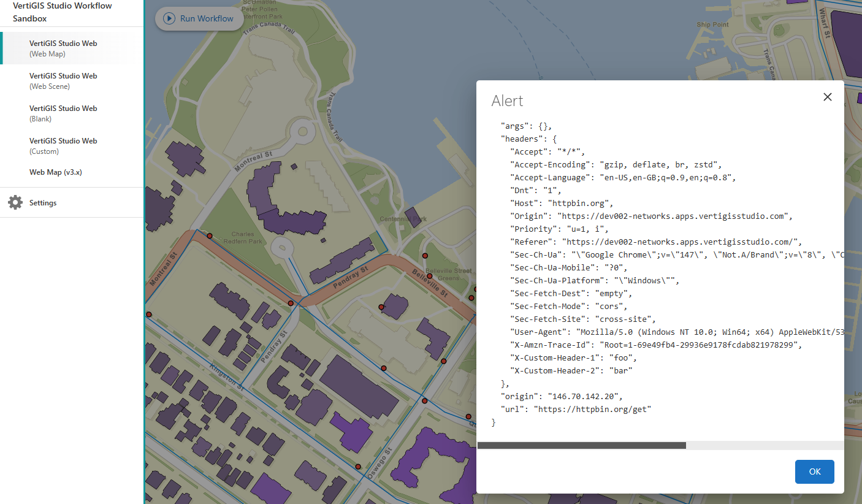Image resolution: width=862 pixels, height=504 pixels.
Task: Click the "X-Custom-Header-1": "foo" line
Action: coord(574,357)
